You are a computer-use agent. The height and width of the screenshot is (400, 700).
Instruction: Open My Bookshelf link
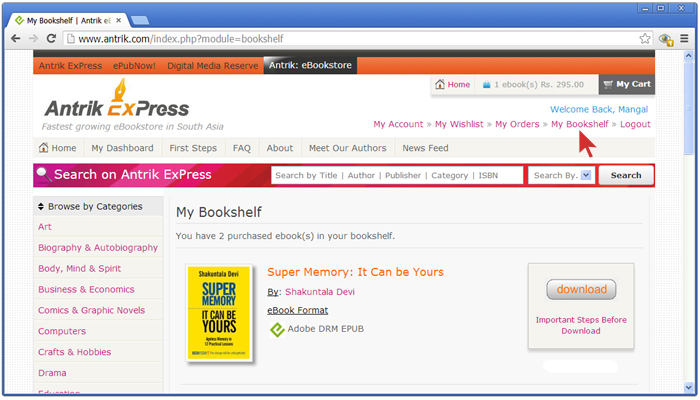(579, 124)
